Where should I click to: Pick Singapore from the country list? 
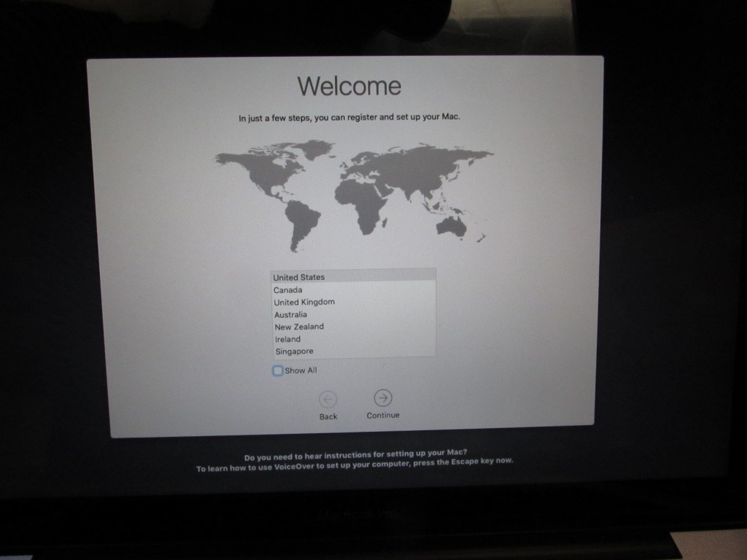tap(353, 351)
